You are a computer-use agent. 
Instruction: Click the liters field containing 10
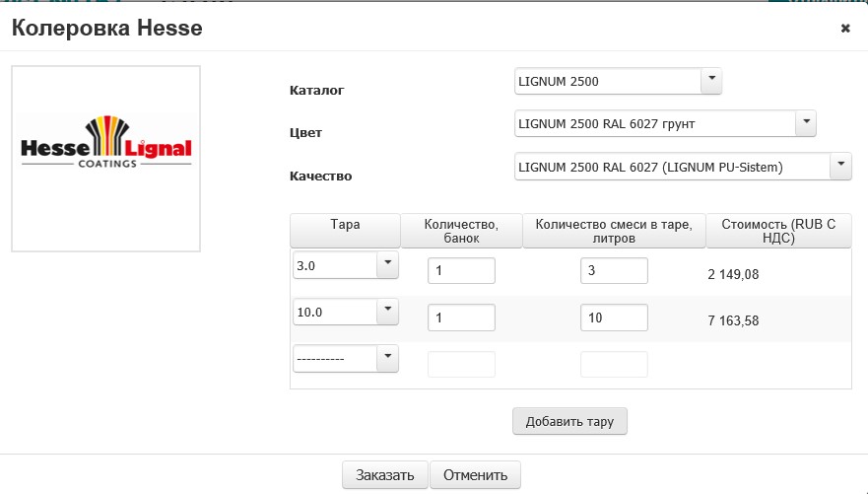tap(614, 318)
